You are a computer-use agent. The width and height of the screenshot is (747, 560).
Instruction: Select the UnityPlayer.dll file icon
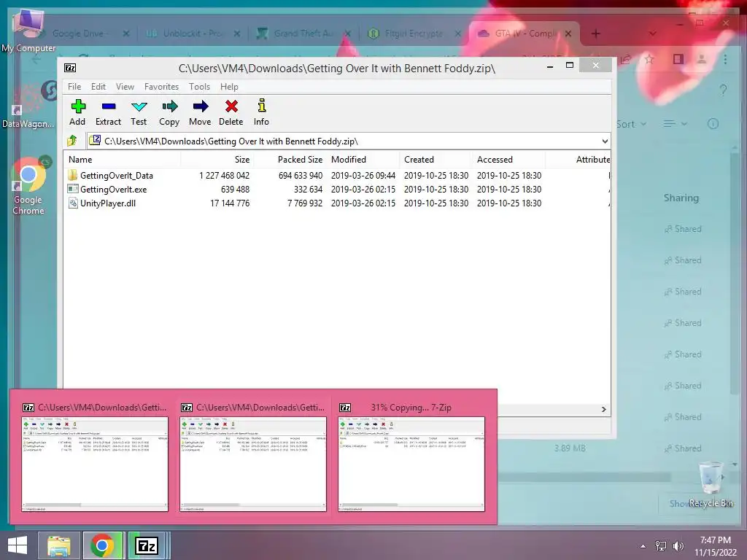[x=72, y=203]
